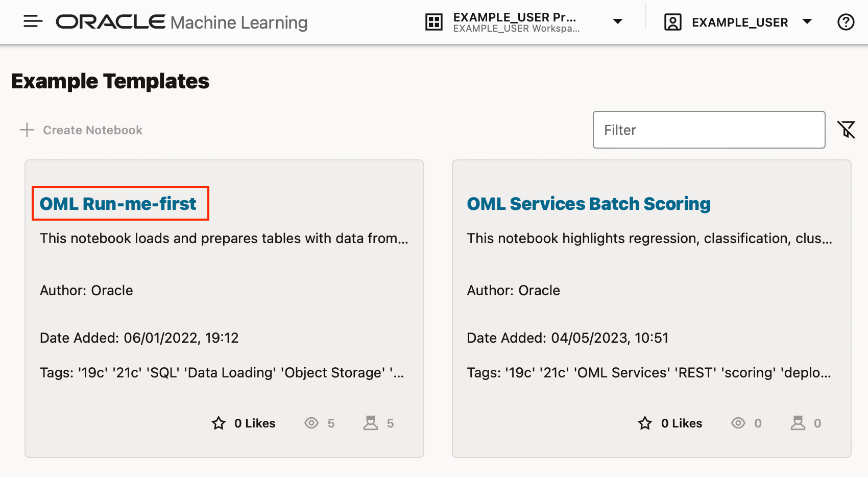This screenshot has width=868, height=477.
Task: Click Author: Oracle on OML Run-me-first card
Action: [86, 291]
